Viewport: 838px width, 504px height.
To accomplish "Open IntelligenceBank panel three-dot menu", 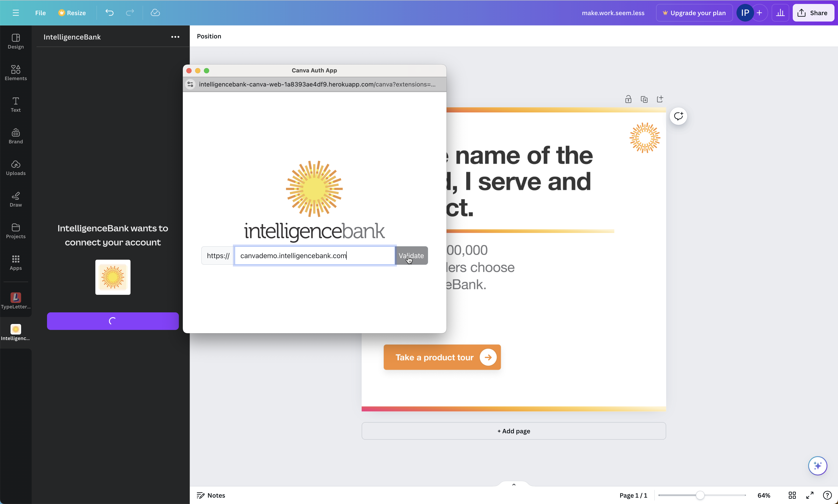I will pyautogui.click(x=175, y=37).
